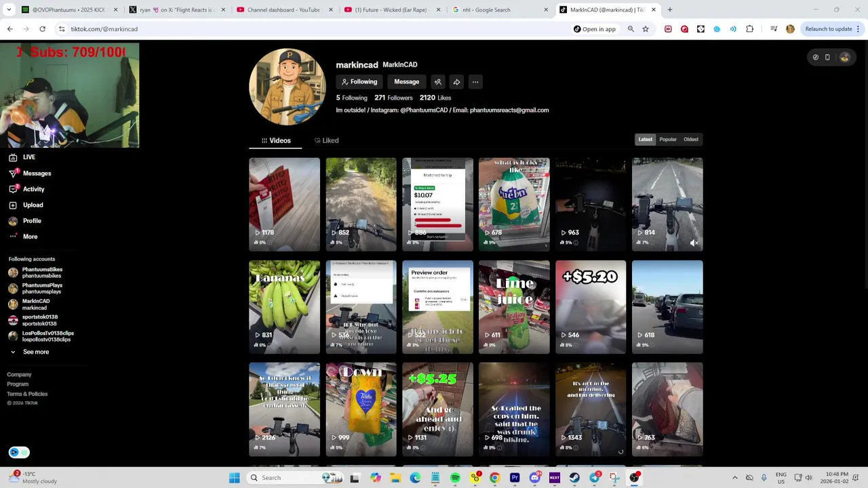Viewport: 868px width, 488px height.
Task: Go back with browser back arrow
Action: coord(10,29)
